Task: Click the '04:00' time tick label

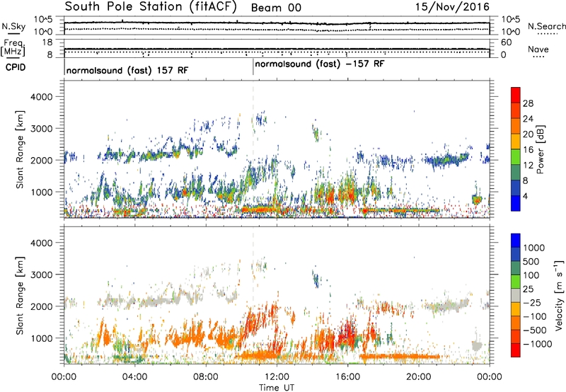Action: (134, 377)
